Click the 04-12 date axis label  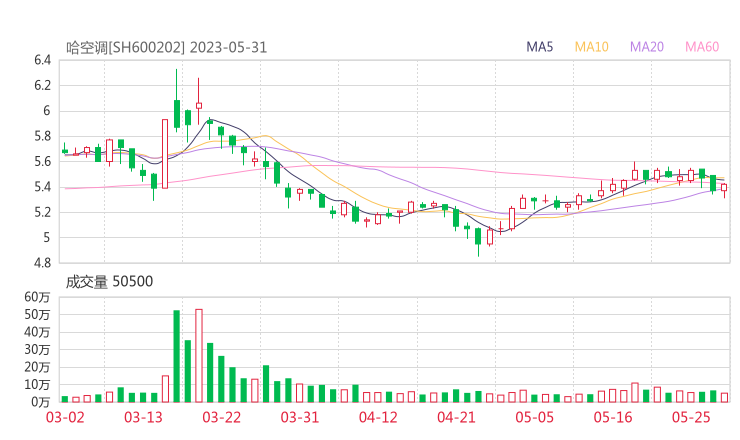378,417
